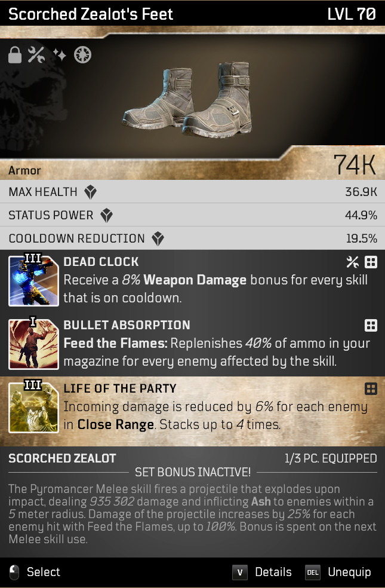Click the boots item preview image
The height and width of the screenshot is (588, 385).
pos(187,99)
